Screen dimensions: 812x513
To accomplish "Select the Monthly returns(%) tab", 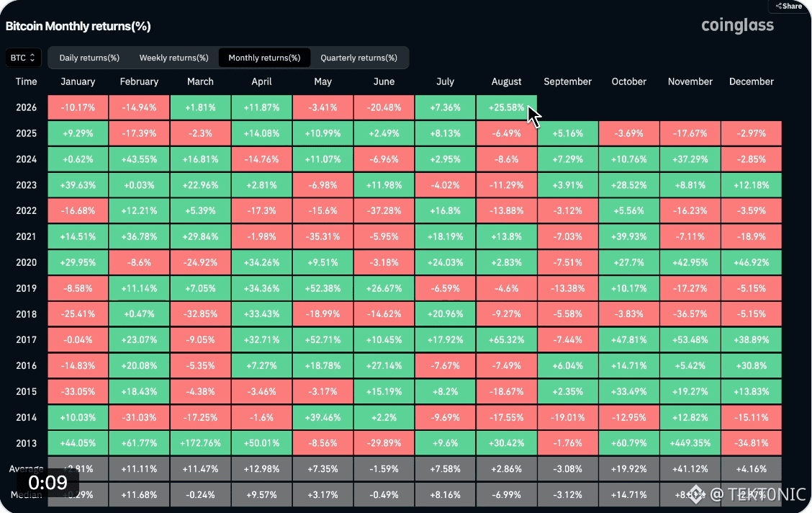I will click(x=264, y=58).
